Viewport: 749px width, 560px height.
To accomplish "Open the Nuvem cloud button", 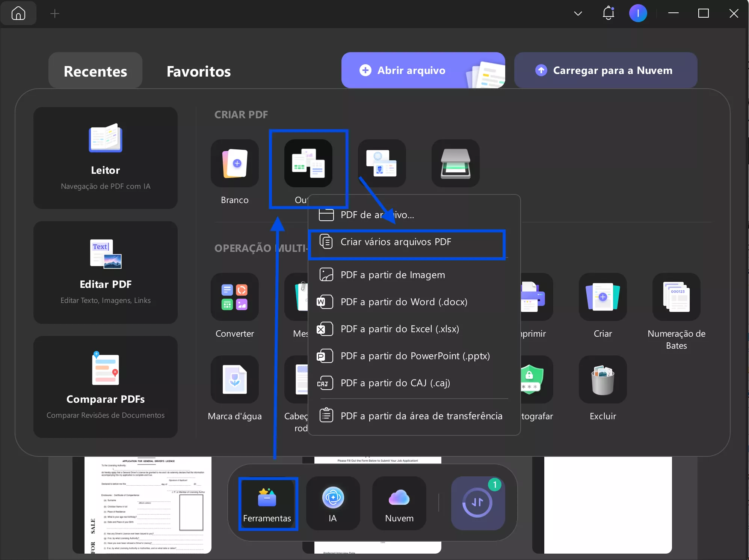I will pyautogui.click(x=399, y=503).
